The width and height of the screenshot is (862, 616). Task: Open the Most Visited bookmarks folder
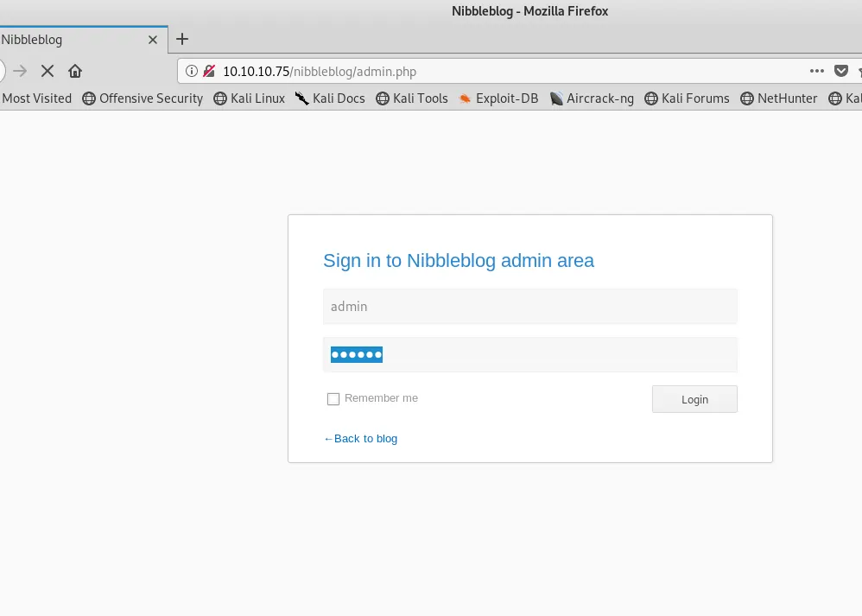36,98
